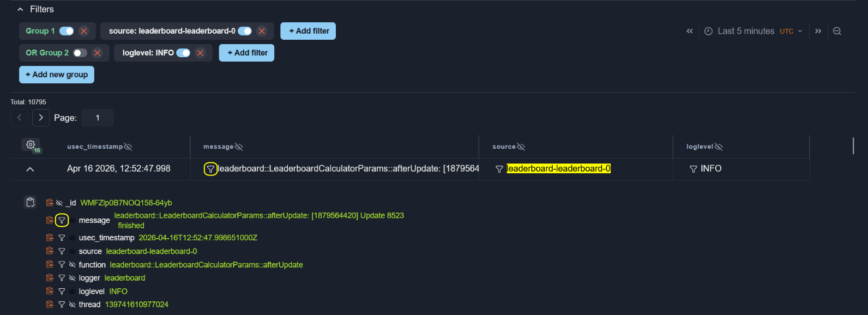Click highlighted leaderboard-leaderboard-0 cell text
868x315 pixels.
click(558, 168)
